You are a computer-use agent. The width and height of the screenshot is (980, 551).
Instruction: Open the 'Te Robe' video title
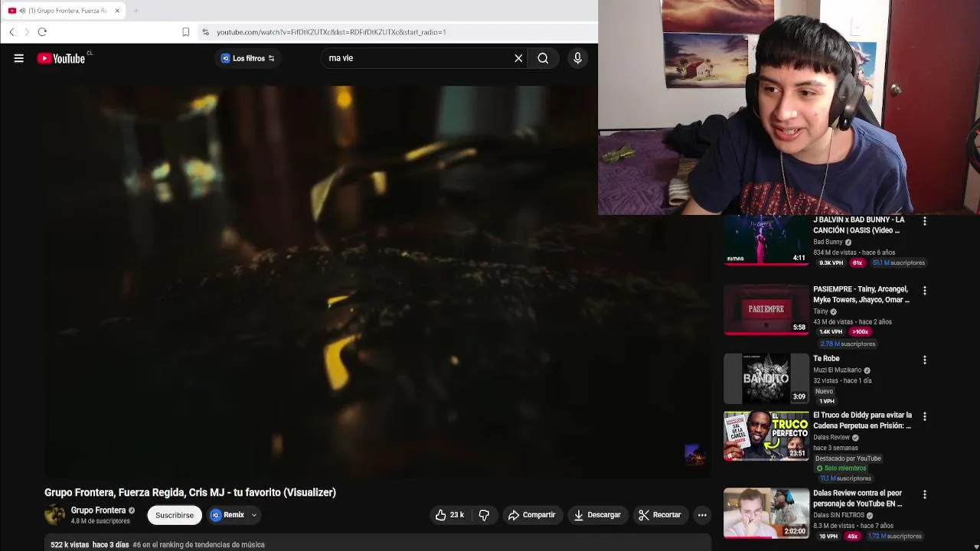826,359
